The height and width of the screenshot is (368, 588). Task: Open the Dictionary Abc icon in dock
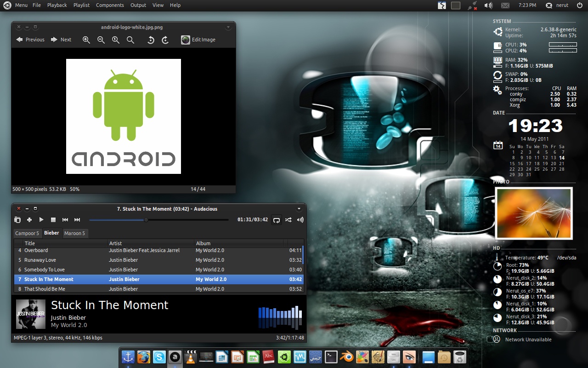(x=268, y=356)
